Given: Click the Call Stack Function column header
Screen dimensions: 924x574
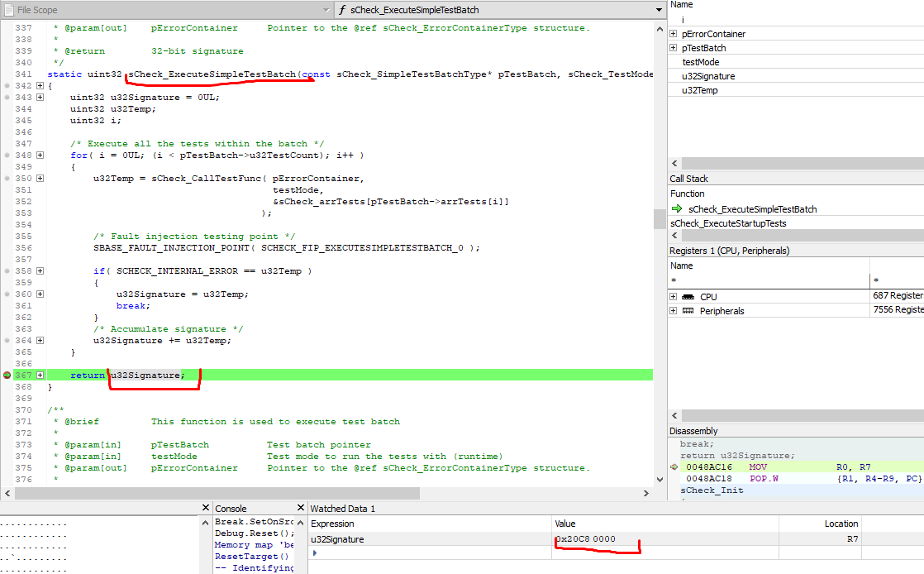Looking at the screenshot, I should (687, 194).
